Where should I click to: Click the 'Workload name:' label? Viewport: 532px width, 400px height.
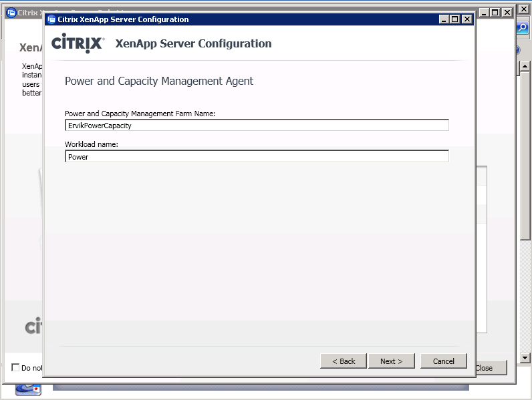(x=92, y=144)
